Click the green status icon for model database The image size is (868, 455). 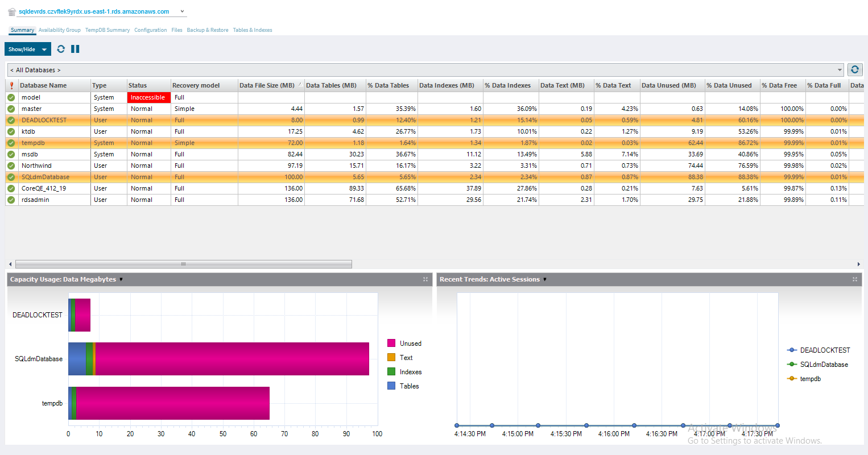11,97
